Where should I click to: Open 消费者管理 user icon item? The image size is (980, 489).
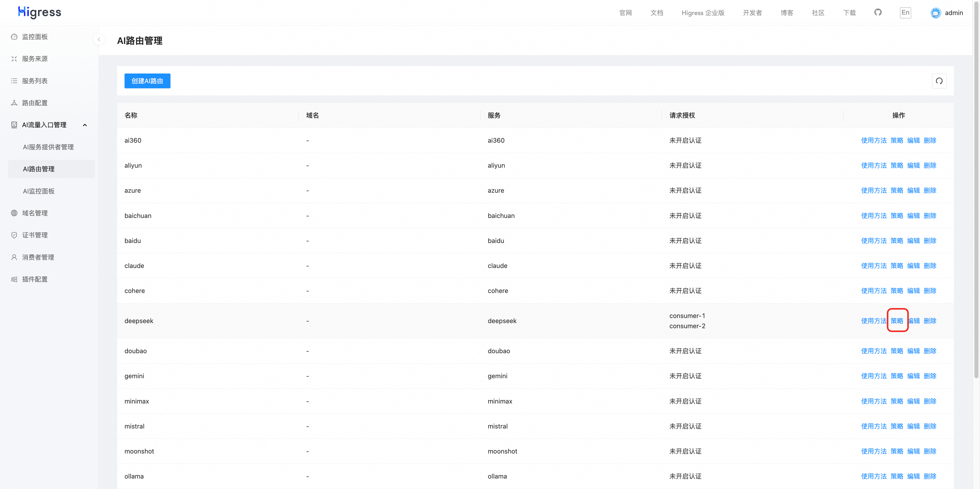[14, 257]
